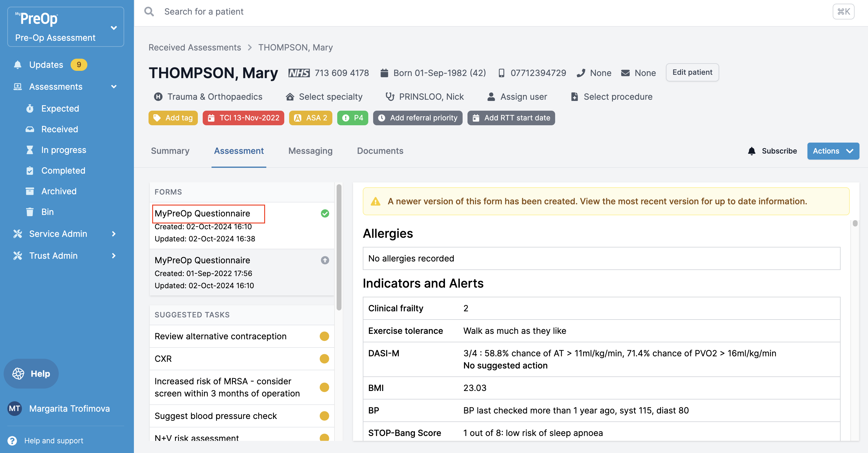Image resolution: width=868 pixels, height=453 pixels.
Task: Click the Help globe icon
Action: pos(18,374)
